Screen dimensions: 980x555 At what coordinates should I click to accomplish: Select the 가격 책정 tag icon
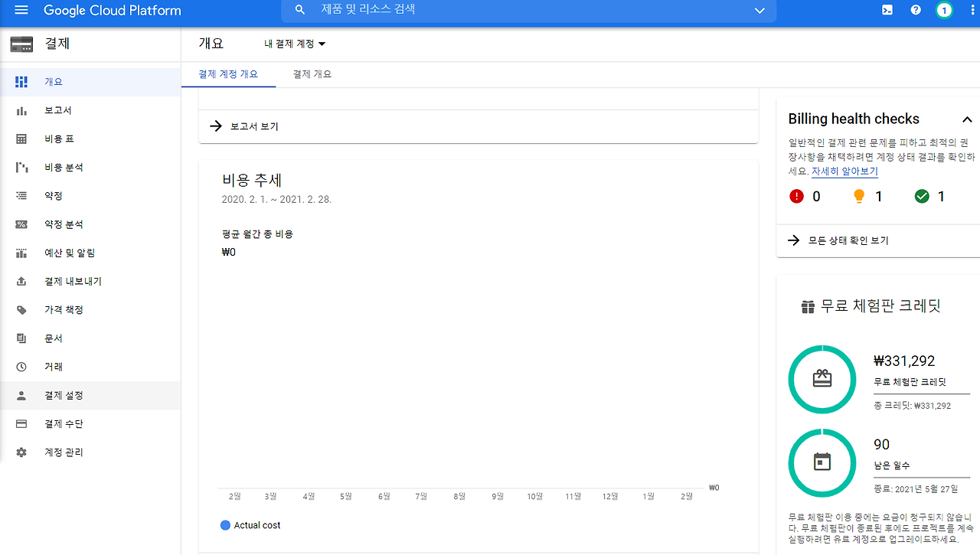click(x=23, y=309)
